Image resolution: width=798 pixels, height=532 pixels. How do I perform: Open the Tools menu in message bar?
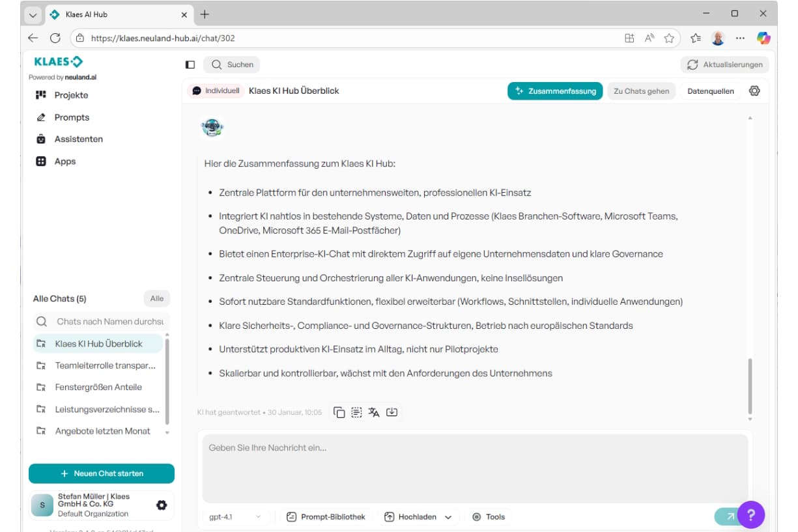(x=489, y=516)
